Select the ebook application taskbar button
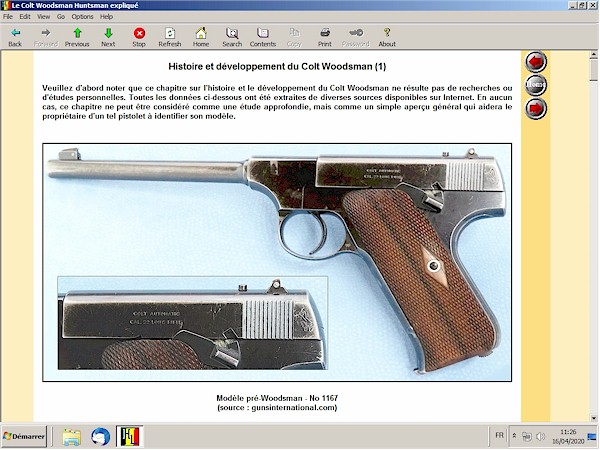The image size is (600, 450). tap(130, 437)
